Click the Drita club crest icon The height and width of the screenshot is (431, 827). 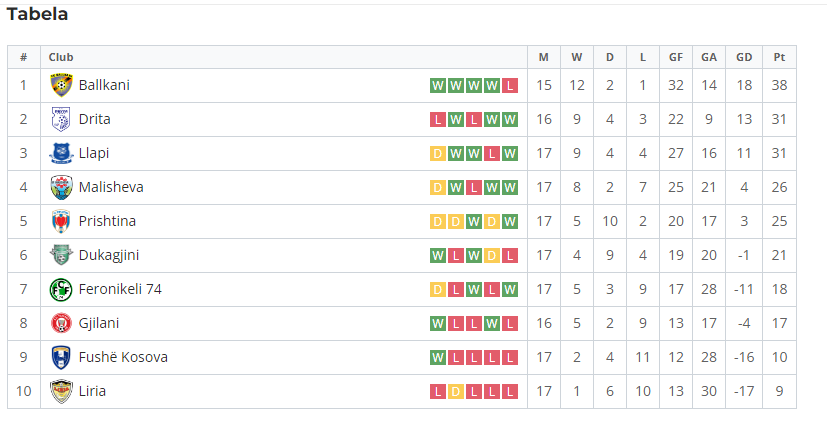[x=61, y=119]
